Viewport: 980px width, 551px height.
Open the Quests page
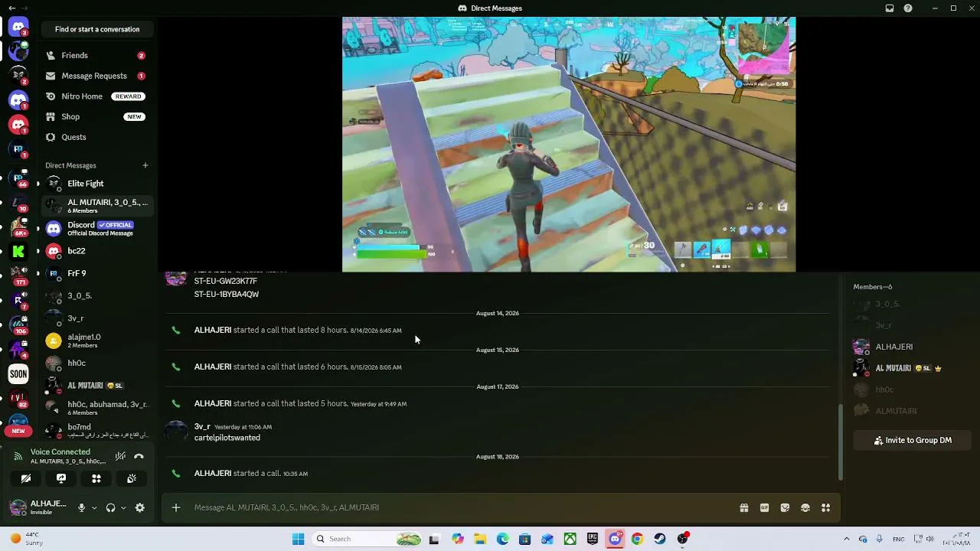point(96,137)
